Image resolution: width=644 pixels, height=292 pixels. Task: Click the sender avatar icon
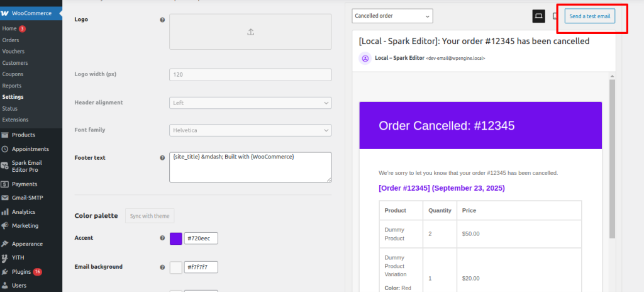[x=365, y=58]
